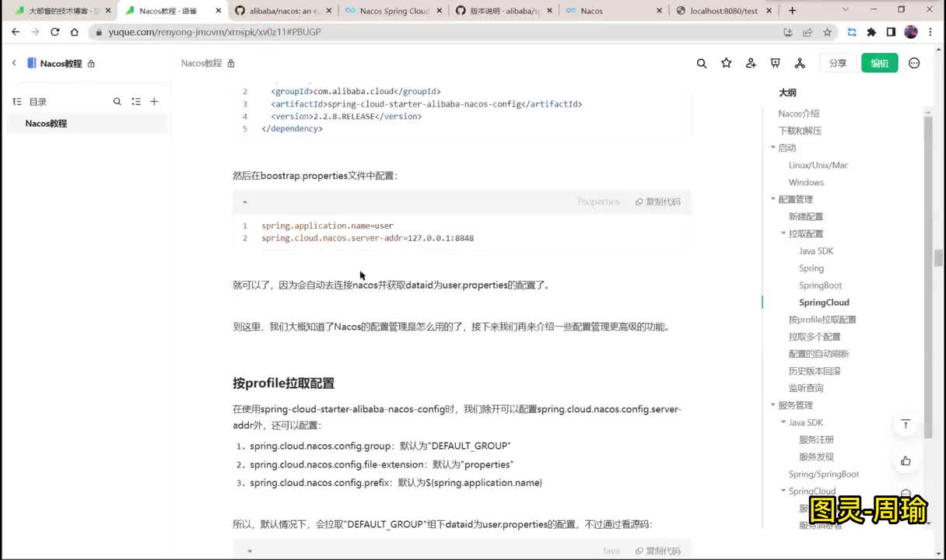This screenshot has height=560, width=946.
Task: Jump to Windows in outline
Action: coord(806,182)
